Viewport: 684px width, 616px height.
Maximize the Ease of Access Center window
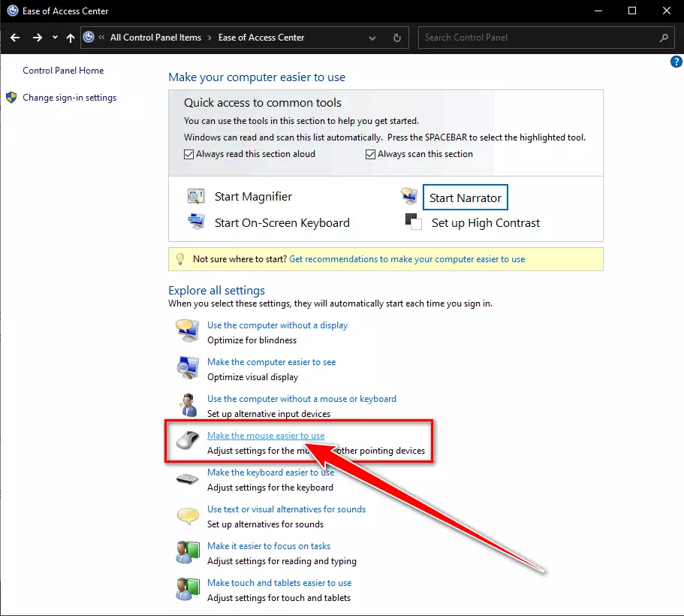[x=632, y=11]
